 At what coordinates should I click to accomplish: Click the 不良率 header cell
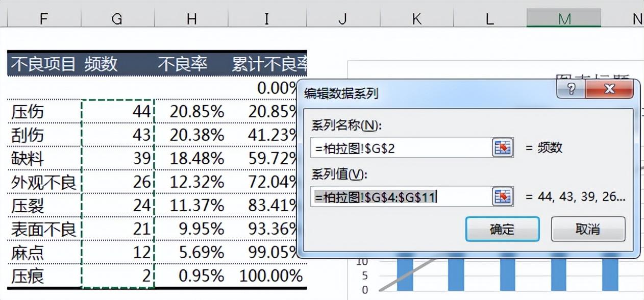click(x=191, y=64)
